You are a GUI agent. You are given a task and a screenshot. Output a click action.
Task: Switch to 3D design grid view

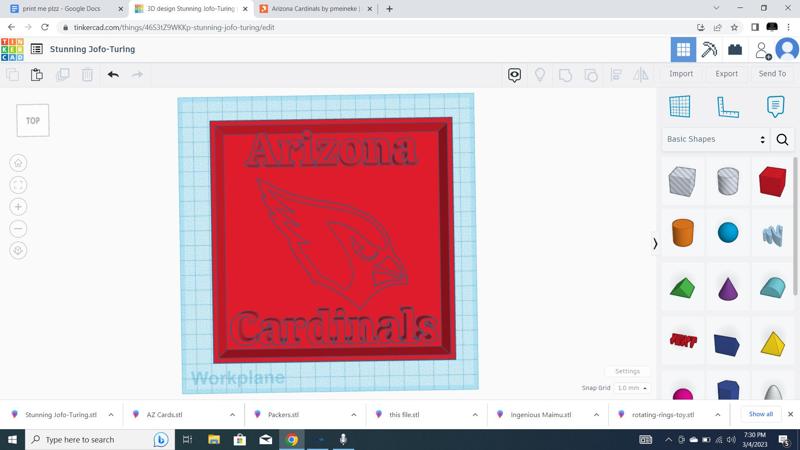click(683, 49)
